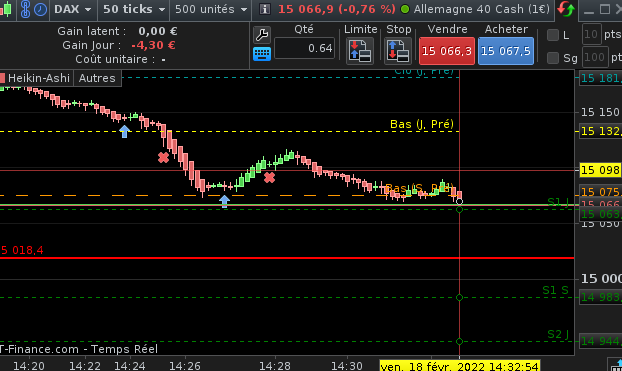Click the yellow 15 132 price axis tag
The width and height of the screenshot is (622, 371).
tap(601, 131)
